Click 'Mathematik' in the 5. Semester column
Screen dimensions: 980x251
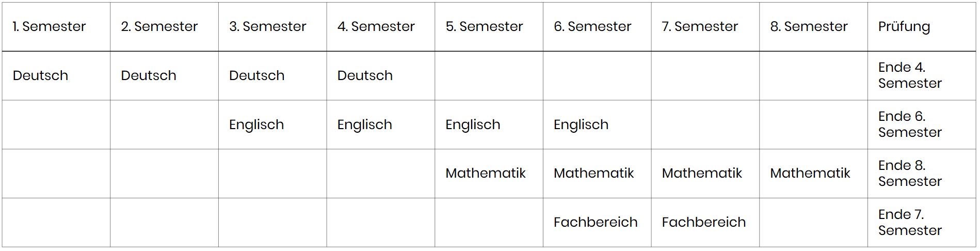pos(486,173)
